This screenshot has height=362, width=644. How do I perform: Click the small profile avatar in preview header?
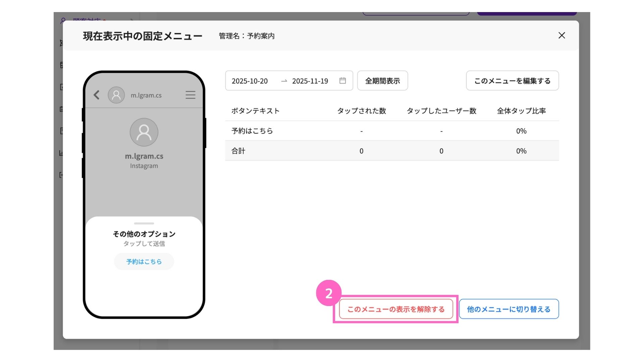[x=116, y=95]
